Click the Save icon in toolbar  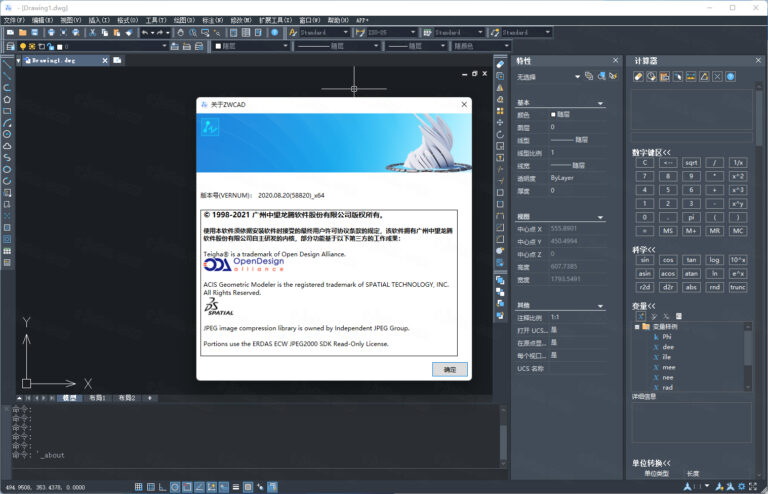click(x=35, y=32)
